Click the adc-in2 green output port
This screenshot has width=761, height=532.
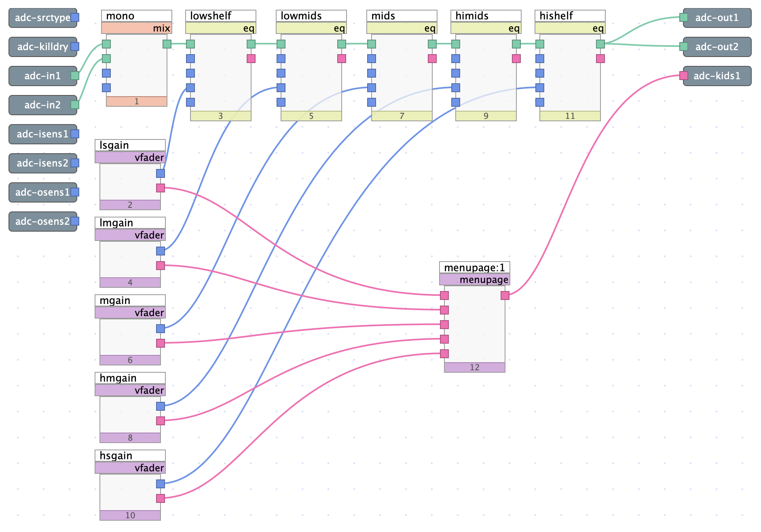click(x=75, y=105)
